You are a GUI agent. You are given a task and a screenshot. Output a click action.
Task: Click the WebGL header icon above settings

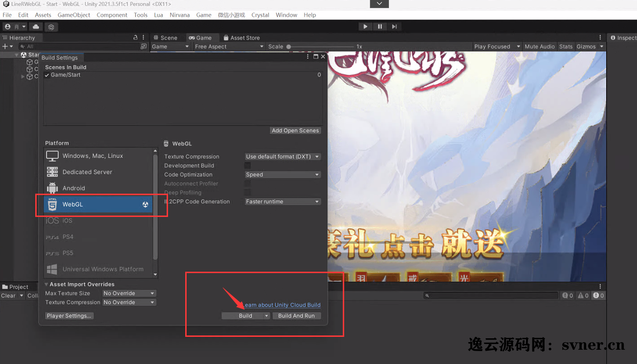[x=166, y=143]
